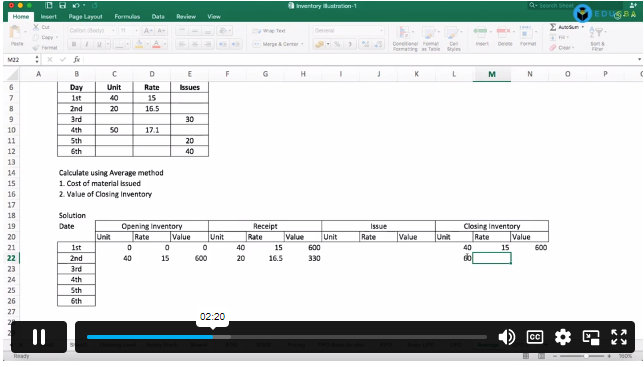Open the currency format dropdown arrow

click(328, 44)
